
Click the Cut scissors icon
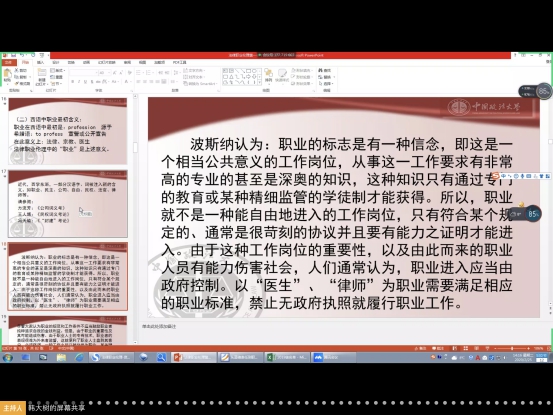click(16, 70)
